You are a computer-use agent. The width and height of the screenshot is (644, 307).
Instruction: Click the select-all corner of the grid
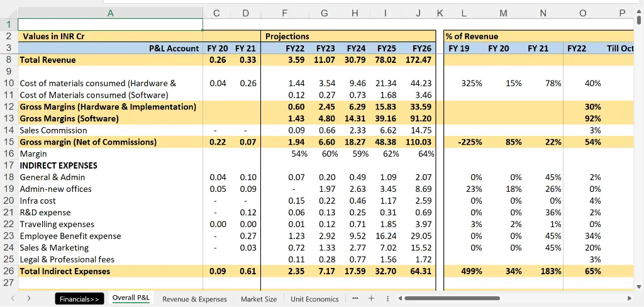9,13
